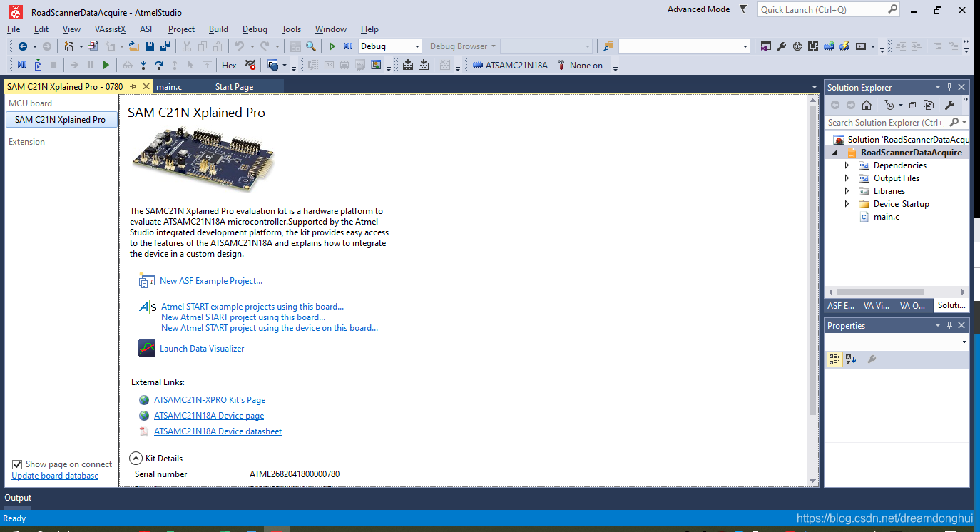The image size is (980, 532).
Task: Click the ATSAMC21N18A device button
Action: click(x=510, y=65)
